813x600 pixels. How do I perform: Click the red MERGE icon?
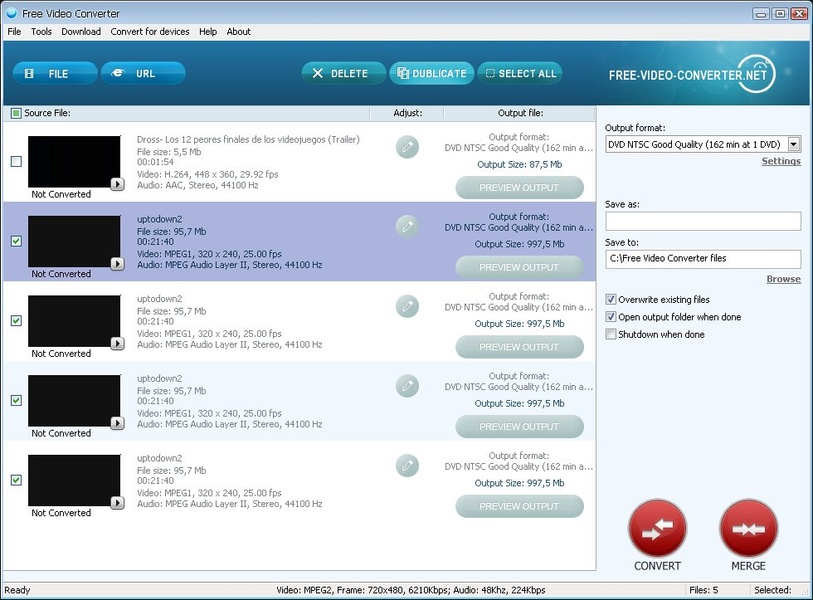pos(748,528)
